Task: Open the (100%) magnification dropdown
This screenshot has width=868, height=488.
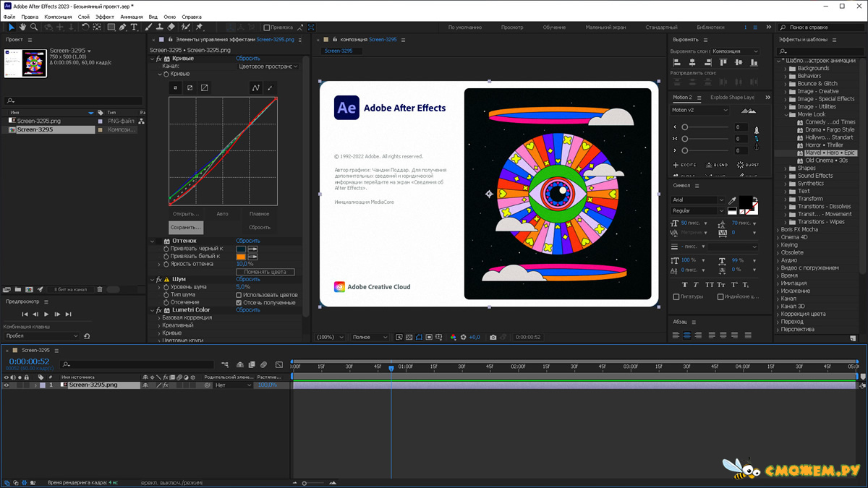Action: pos(331,337)
